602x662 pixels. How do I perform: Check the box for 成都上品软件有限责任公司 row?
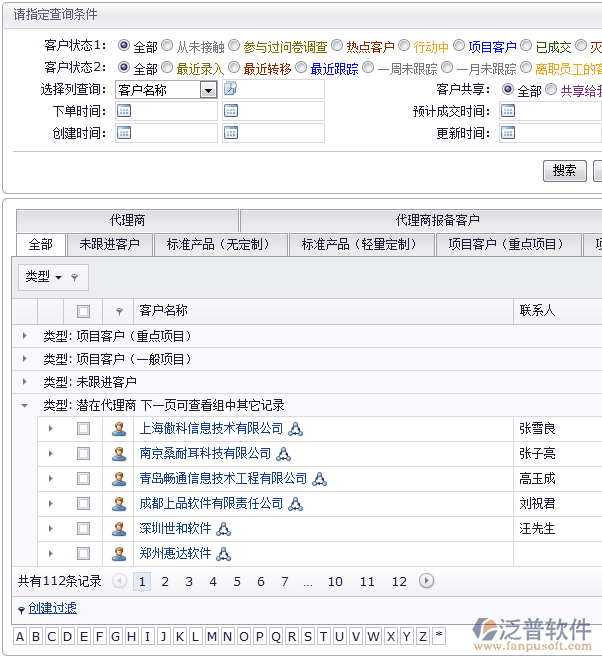pyautogui.click(x=83, y=504)
